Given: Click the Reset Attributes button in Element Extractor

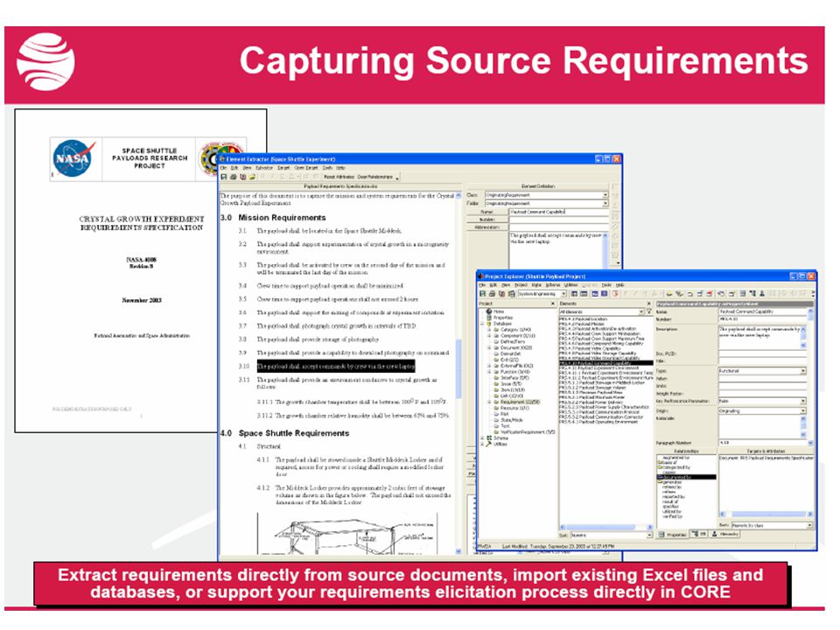Looking at the screenshot, I should pos(339,177).
